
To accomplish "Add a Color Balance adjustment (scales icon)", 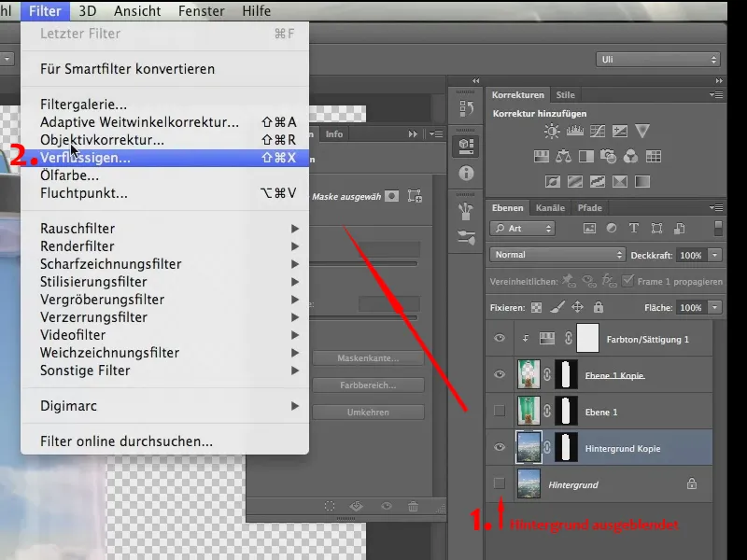I will tap(564, 156).
